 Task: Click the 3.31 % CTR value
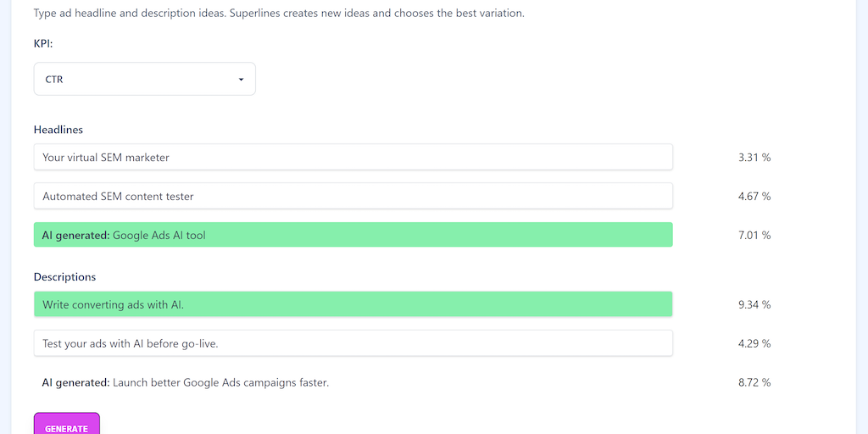[754, 157]
